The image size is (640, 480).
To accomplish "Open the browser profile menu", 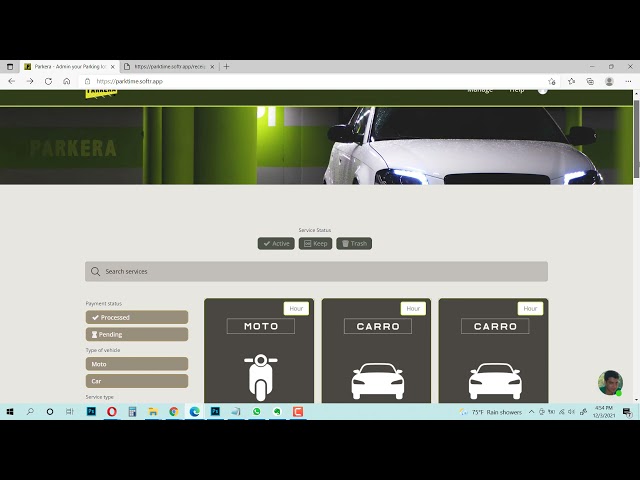I will 609,81.
